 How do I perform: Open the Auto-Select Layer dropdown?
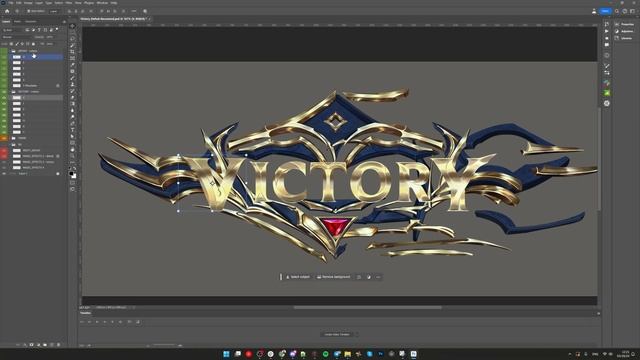53,11
